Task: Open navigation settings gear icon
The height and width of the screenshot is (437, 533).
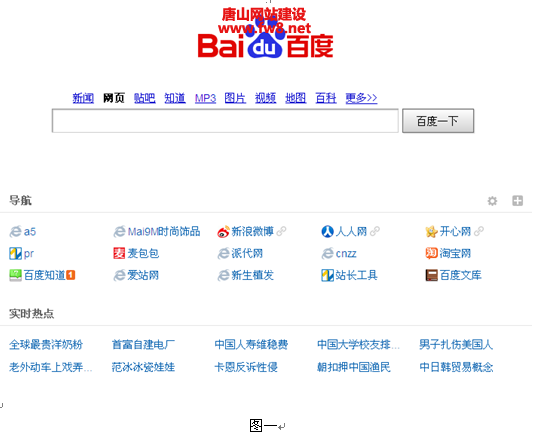Action: (492, 201)
